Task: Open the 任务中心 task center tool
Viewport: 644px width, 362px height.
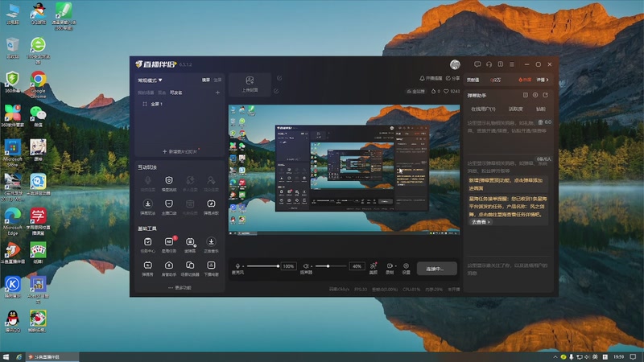Action: (147, 245)
